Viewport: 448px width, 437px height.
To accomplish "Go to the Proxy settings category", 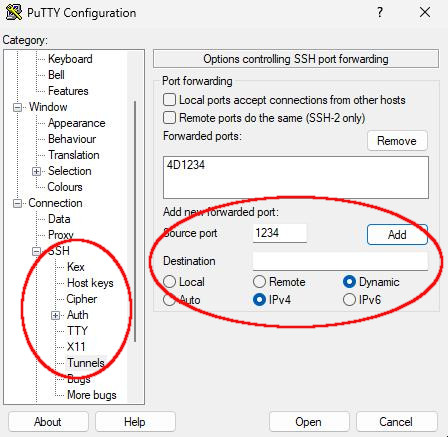I will pyautogui.click(x=60, y=235).
